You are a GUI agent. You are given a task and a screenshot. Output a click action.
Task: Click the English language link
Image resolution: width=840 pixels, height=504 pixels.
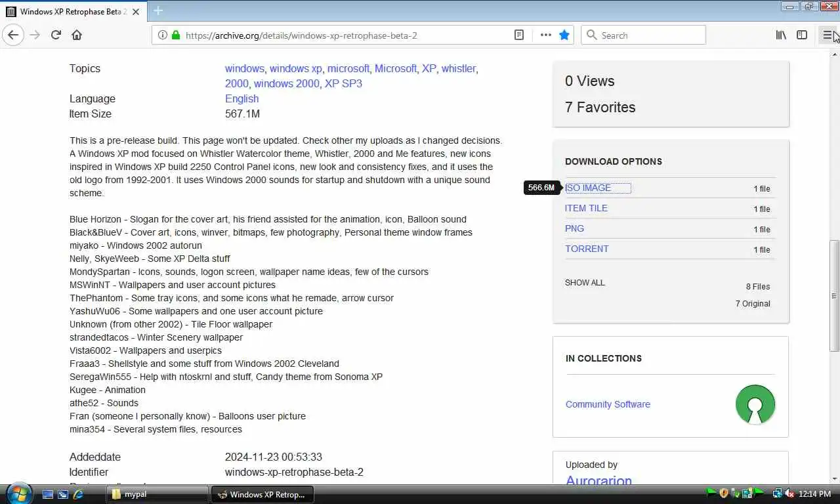241,98
